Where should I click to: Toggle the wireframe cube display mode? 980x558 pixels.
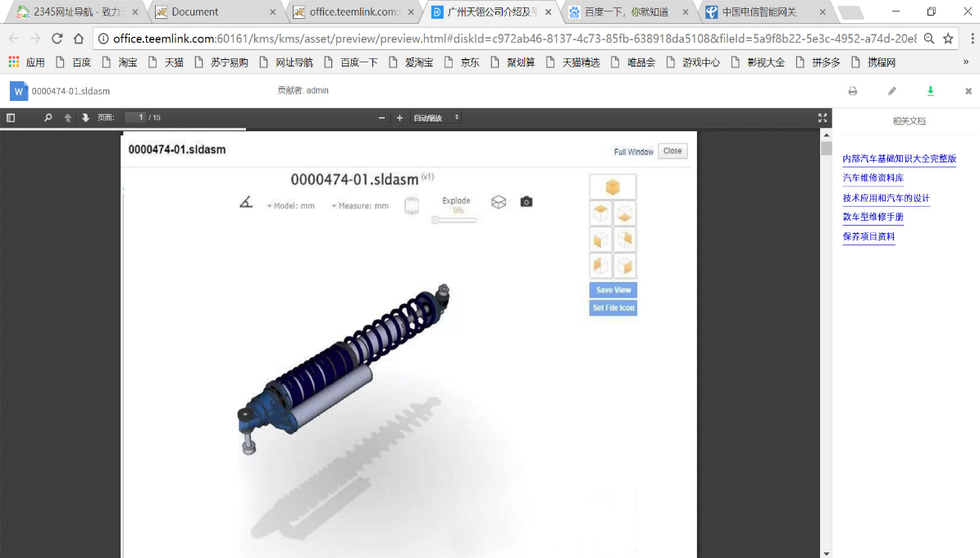[499, 202]
